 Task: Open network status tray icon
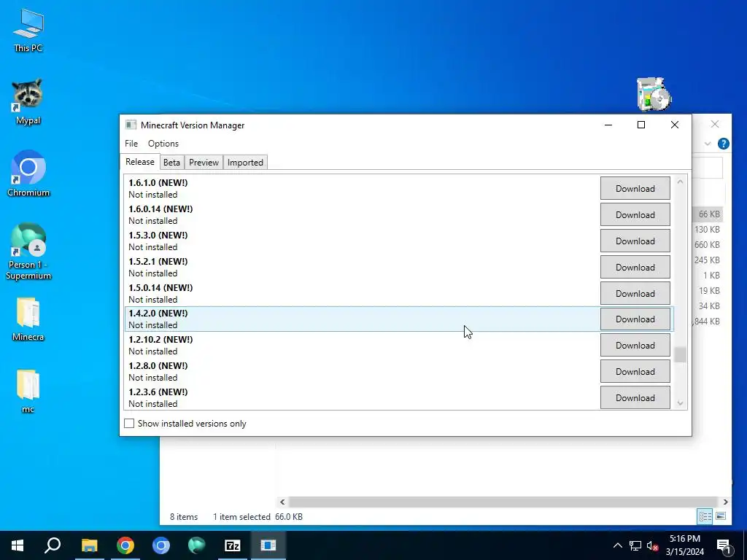click(635, 545)
